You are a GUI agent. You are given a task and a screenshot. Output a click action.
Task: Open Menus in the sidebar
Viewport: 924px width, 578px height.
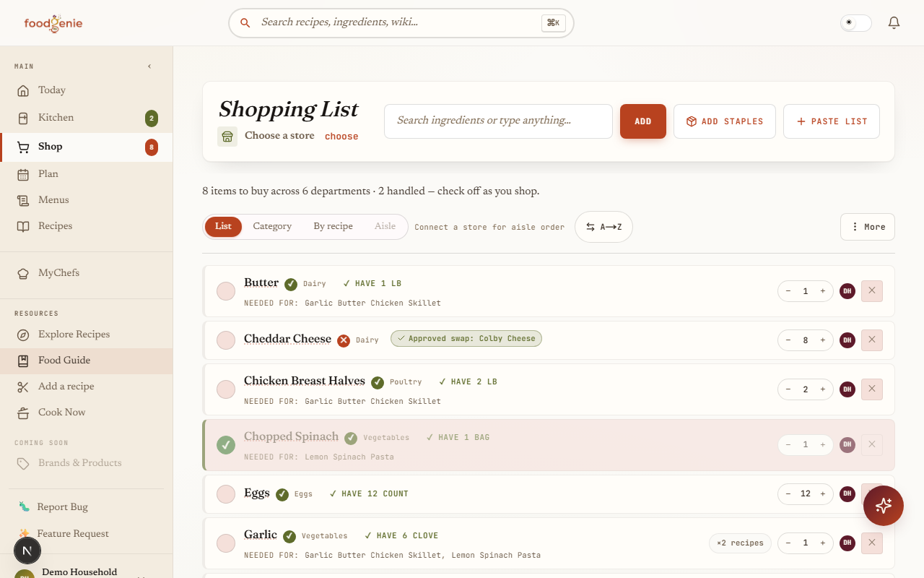coord(87,200)
